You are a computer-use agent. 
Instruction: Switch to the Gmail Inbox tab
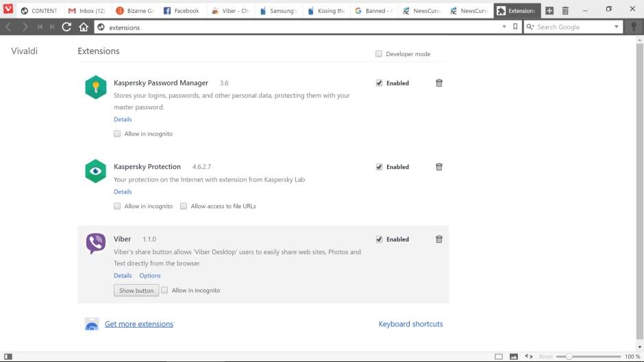click(x=86, y=11)
